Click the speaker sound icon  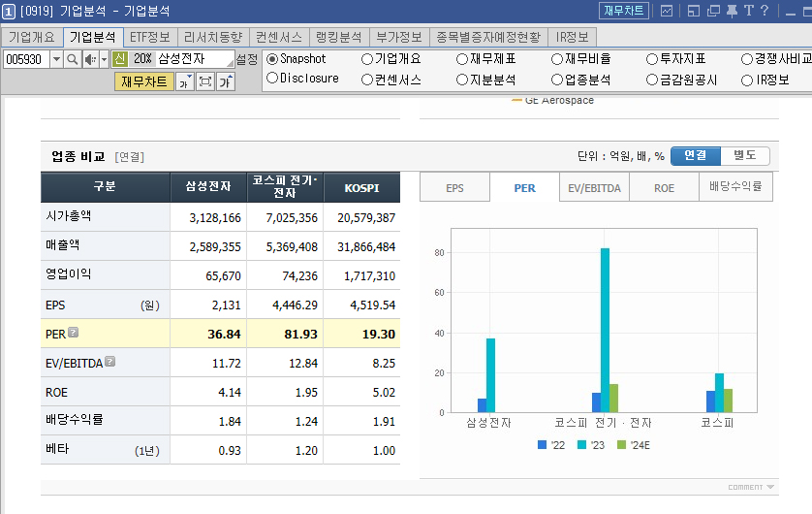tap(91, 59)
